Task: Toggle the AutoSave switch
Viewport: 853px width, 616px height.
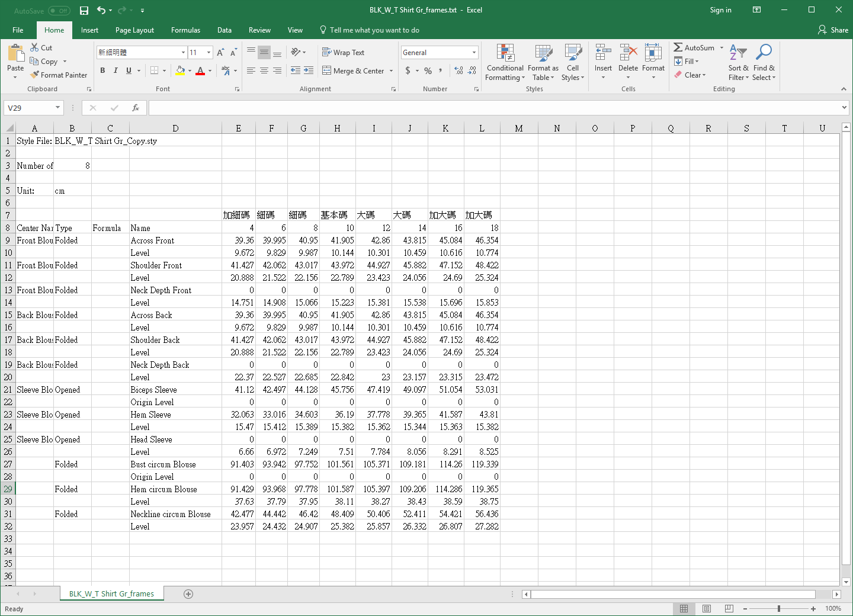Action: point(59,11)
